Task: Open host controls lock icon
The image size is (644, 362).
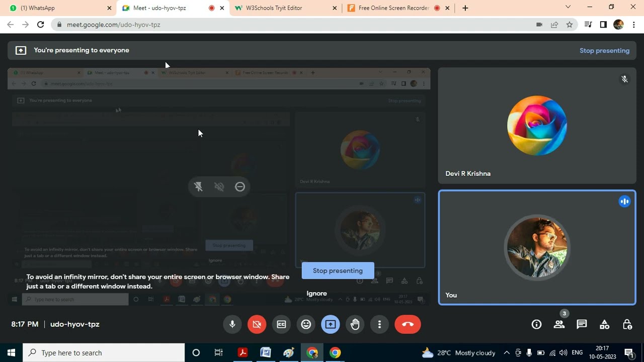Action: point(627,324)
